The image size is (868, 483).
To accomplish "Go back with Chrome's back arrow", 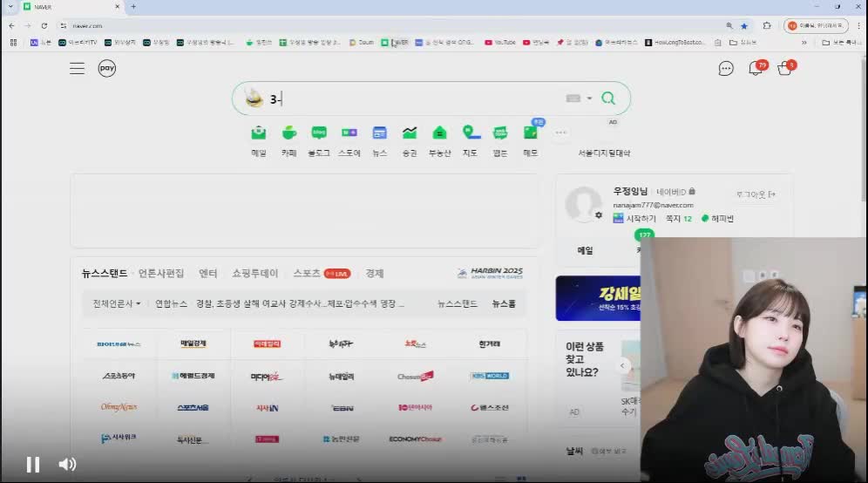I will click(11, 25).
